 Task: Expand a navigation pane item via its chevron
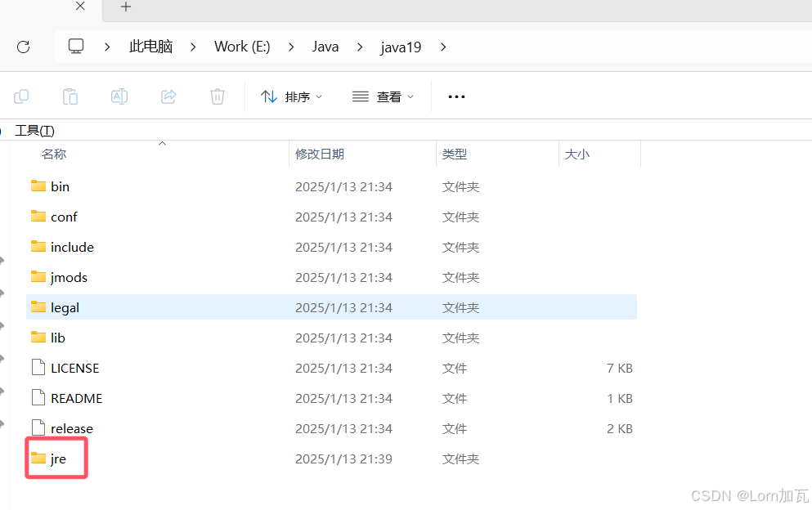[4, 261]
